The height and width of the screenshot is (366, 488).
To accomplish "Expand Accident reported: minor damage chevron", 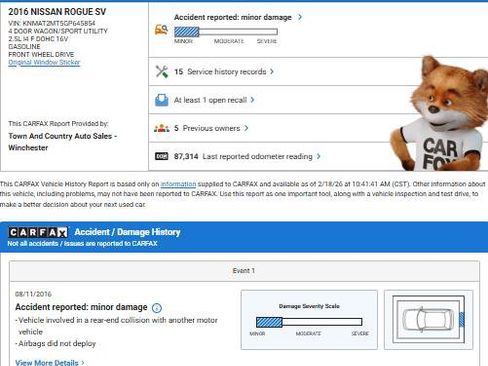I will coord(300,17).
